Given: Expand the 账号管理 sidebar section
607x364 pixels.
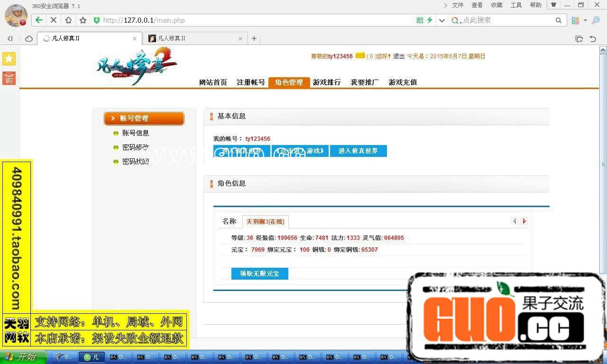Looking at the screenshot, I should coord(144,118).
